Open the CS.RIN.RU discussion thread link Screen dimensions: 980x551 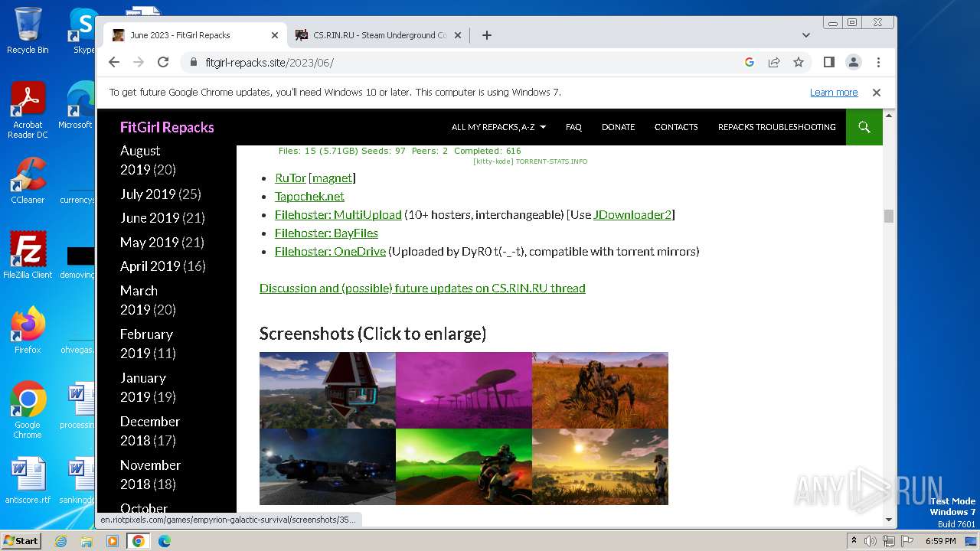422,288
